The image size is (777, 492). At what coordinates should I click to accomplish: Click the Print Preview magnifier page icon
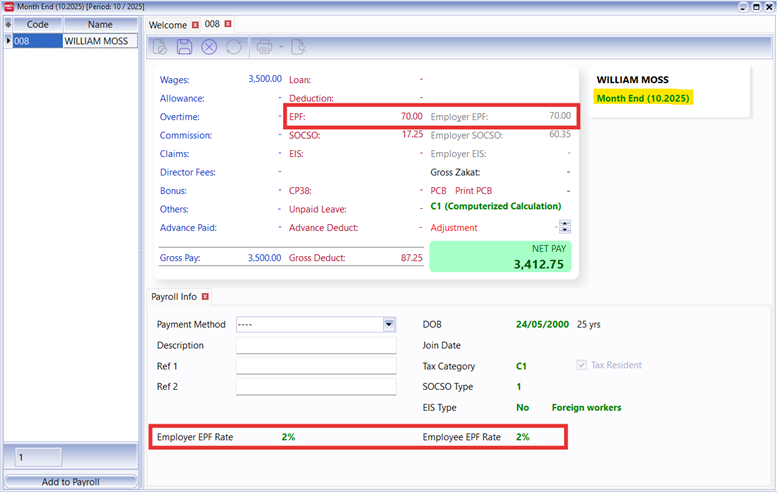coord(298,47)
